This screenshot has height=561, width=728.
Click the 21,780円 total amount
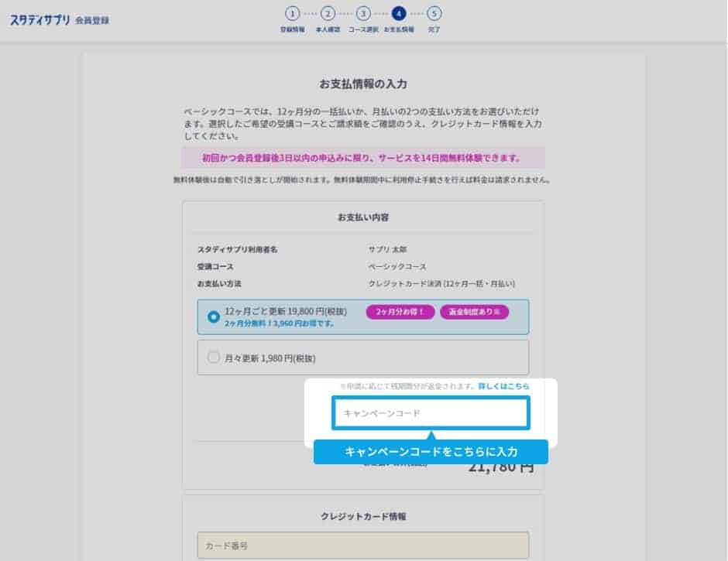tap(501, 467)
